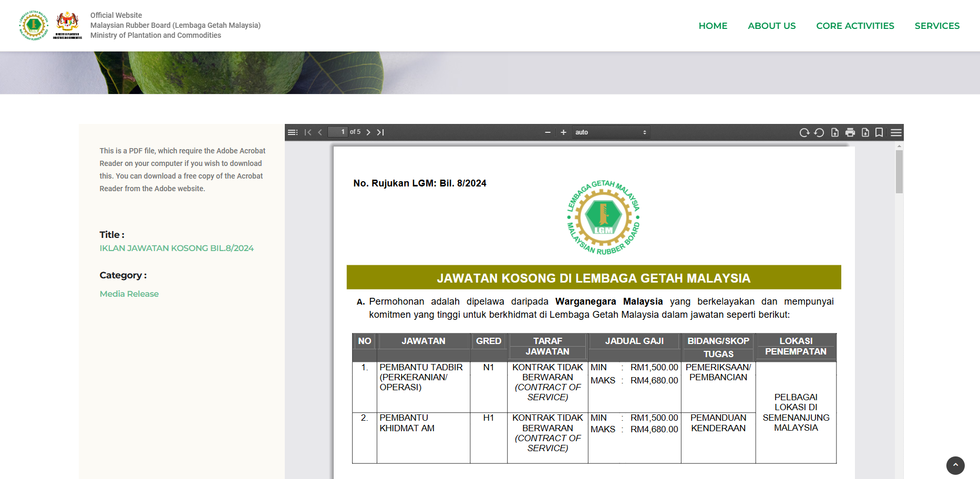This screenshot has height=479, width=980.
Task: Click the Malaysia coat of arms logo
Action: pyautogui.click(x=67, y=25)
